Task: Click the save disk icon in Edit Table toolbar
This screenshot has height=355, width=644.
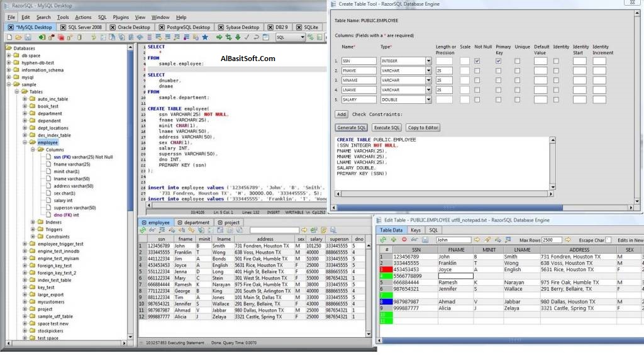Action: 425,240
